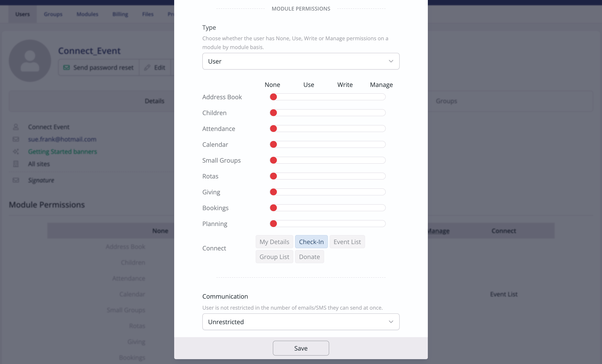Click the Write column header
The image size is (602, 364).
(x=345, y=85)
